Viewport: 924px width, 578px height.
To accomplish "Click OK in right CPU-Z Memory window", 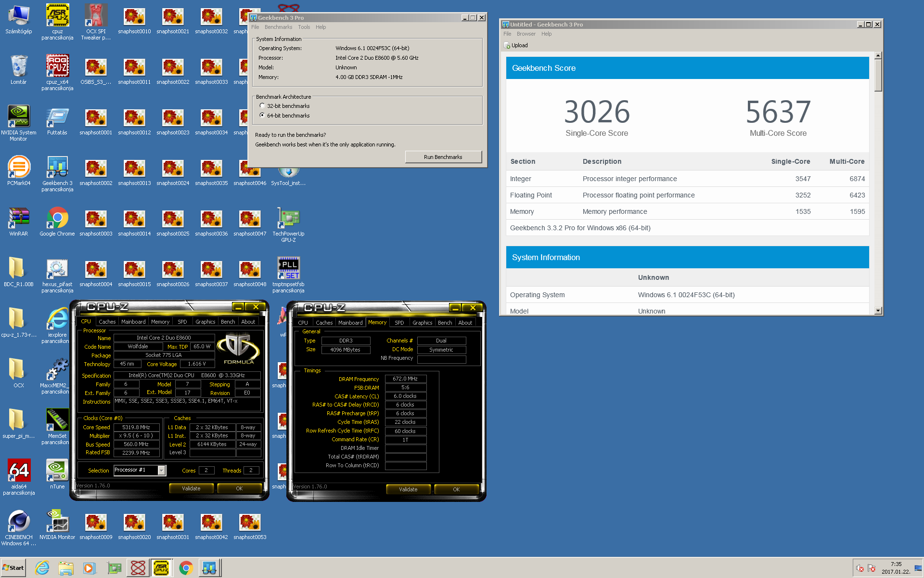I will 456,489.
